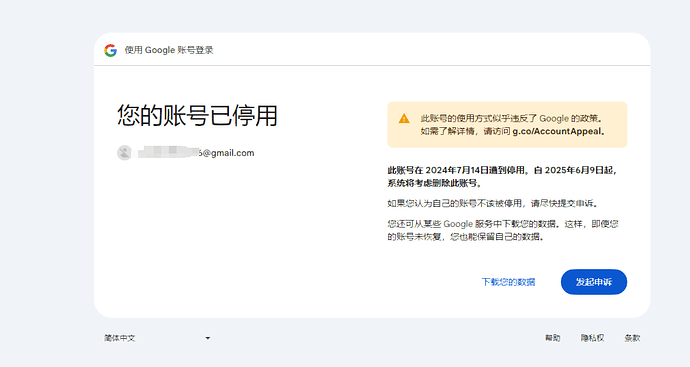
Task: Click the Google "G" logo
Action: 110,50
